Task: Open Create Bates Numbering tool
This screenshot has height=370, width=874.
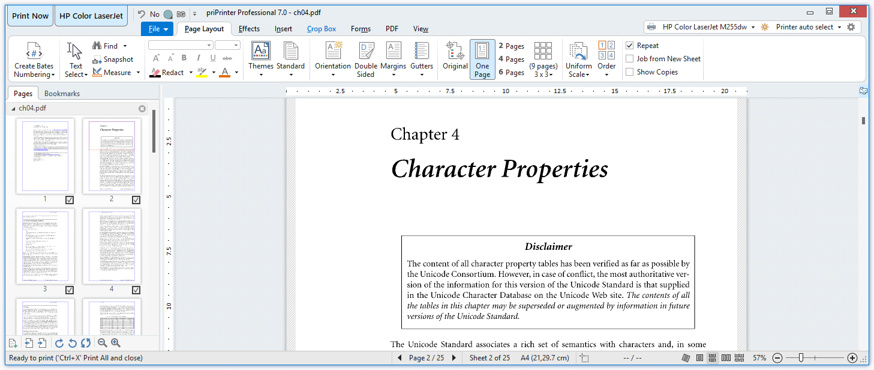Action: tap(33, 60)
